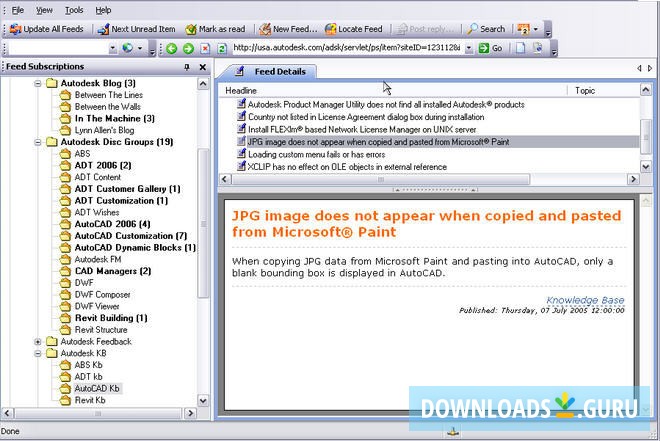The image size is (660, 441).
Task: Click the headline list scroll down arrow
Action: [646, 167]
